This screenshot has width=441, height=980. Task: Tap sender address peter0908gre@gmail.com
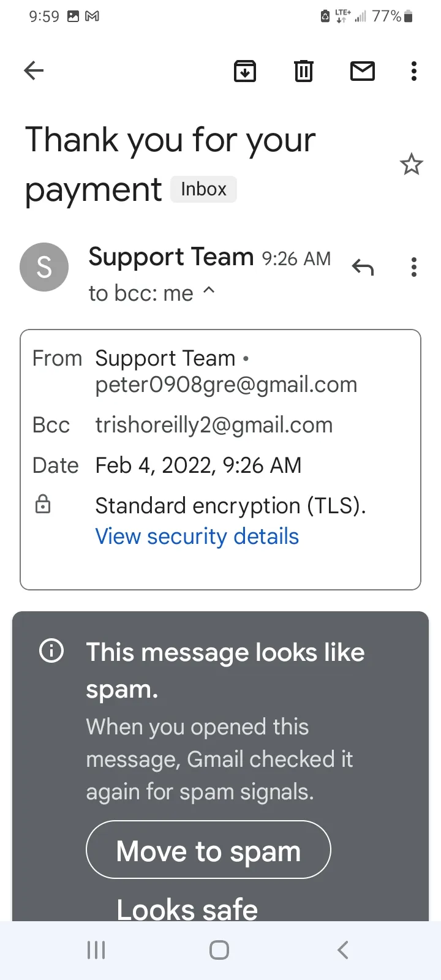tap(226, 385)
